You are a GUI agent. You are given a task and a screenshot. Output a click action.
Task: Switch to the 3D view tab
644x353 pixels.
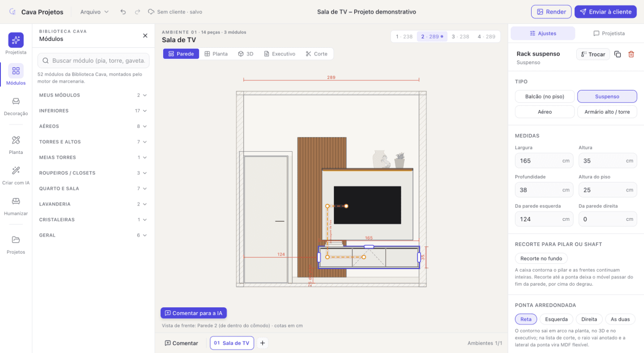click(246, 54)
